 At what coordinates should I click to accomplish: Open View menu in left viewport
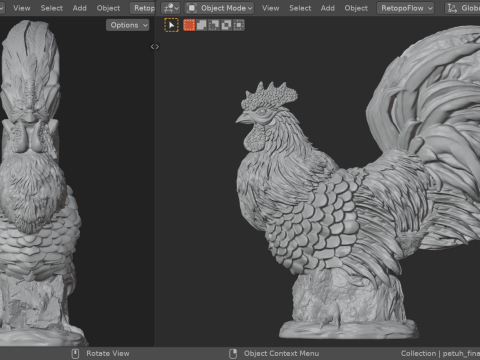(x=22, y=8)
